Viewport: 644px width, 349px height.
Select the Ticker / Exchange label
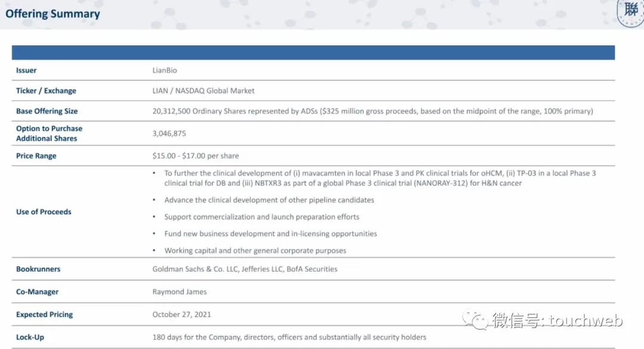pos(46,91)
